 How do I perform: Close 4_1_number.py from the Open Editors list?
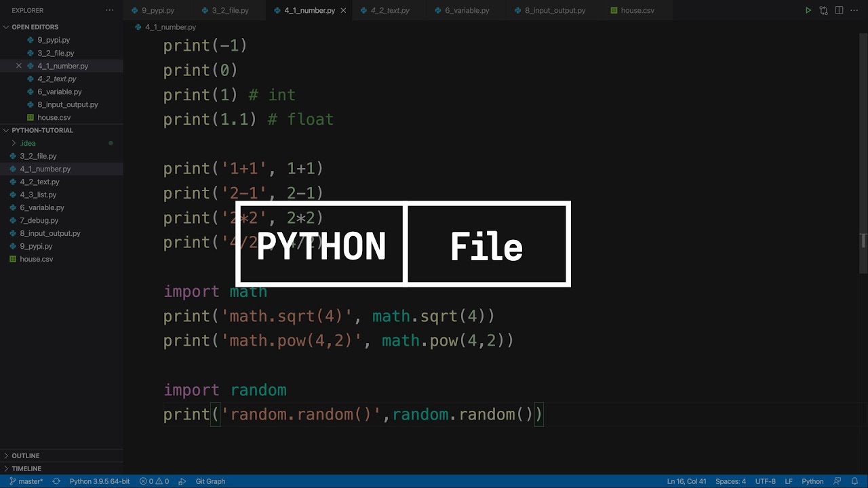coord(19,66)
